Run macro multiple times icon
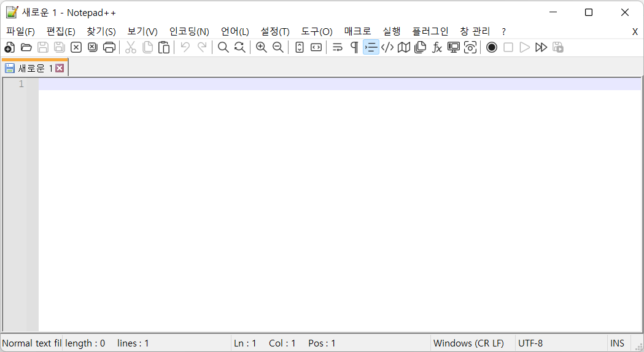This screenshot has height=352, width=644. (x=541, y=48)
